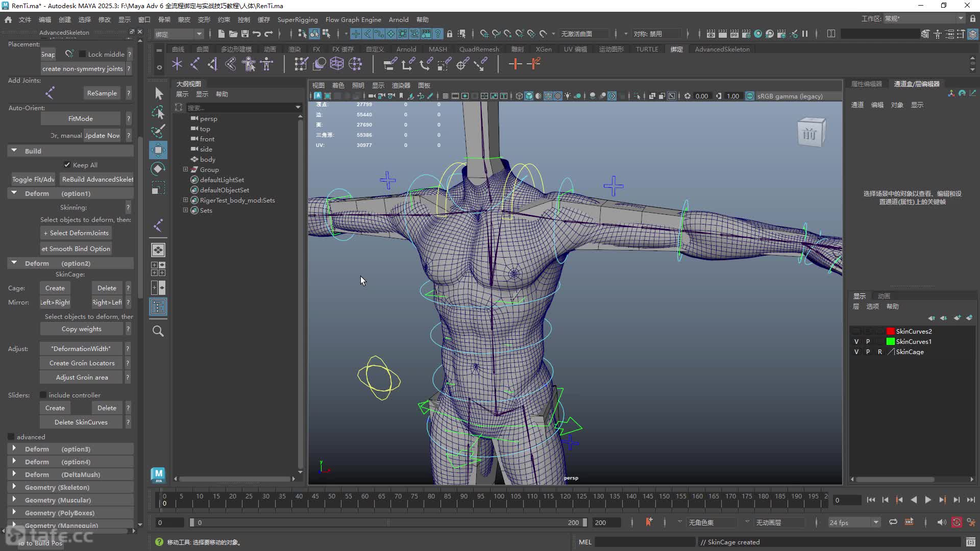The width and height of the screenshot is (980, 551).
Task: Toggle the Keep All checkbox
Action: [67, 165]
